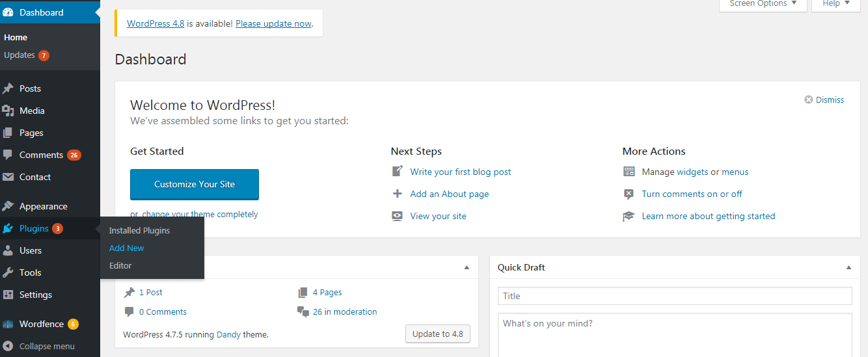Image resolution: width=868 pixels, height=357 pixels.
Task: Click Learn more about getting started
Action: point(709,216)
